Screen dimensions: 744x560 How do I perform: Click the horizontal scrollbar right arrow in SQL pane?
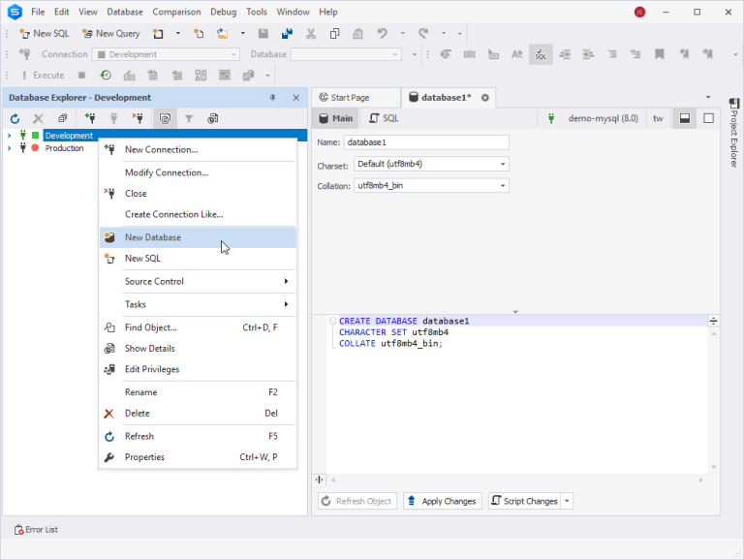click(701, 481)
